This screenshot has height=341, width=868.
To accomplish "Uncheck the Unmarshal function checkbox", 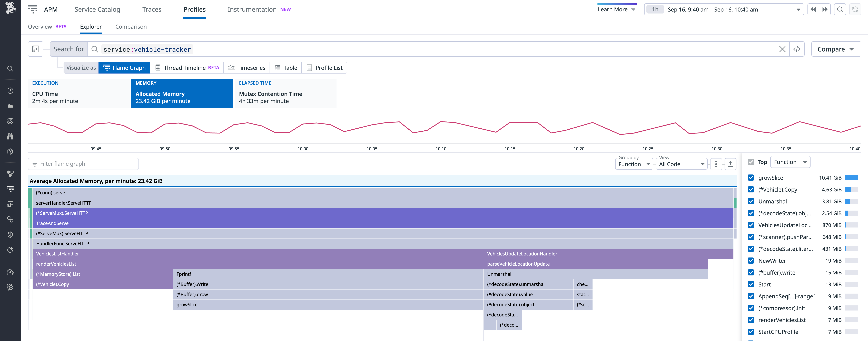I will [x=751, y=201].
